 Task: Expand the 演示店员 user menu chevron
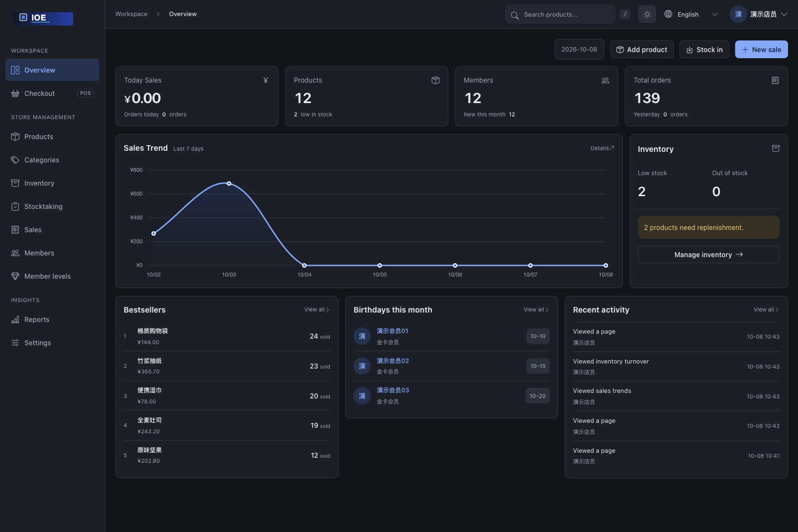tap(784, 14)
